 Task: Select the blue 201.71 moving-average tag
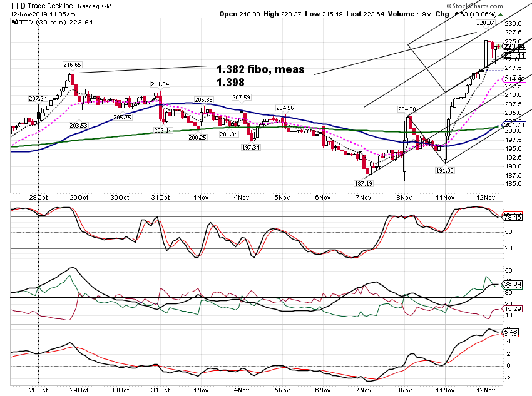point(514,125)
